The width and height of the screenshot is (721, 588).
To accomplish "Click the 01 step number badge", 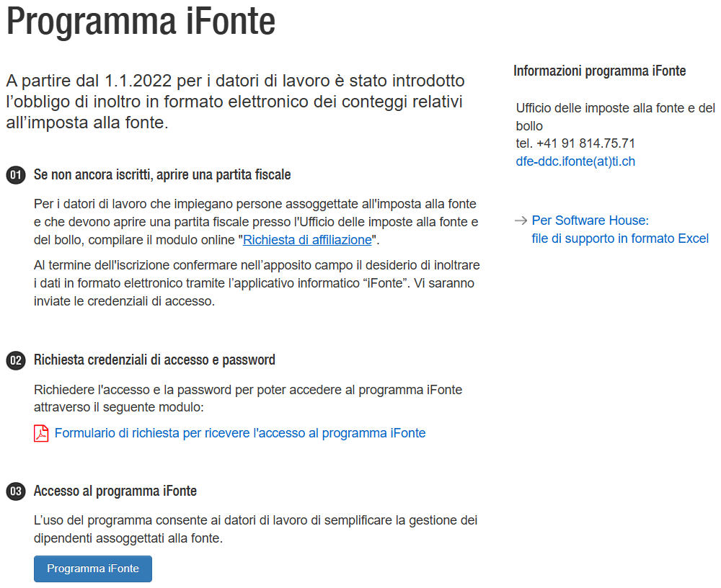I will click(x=14, y=175).
